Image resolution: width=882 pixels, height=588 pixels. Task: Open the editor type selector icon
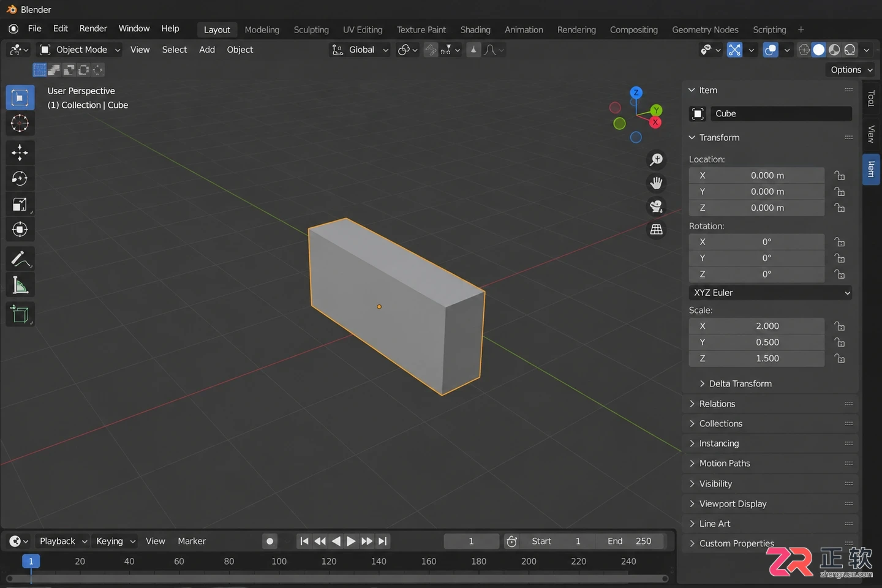(19, 50)
